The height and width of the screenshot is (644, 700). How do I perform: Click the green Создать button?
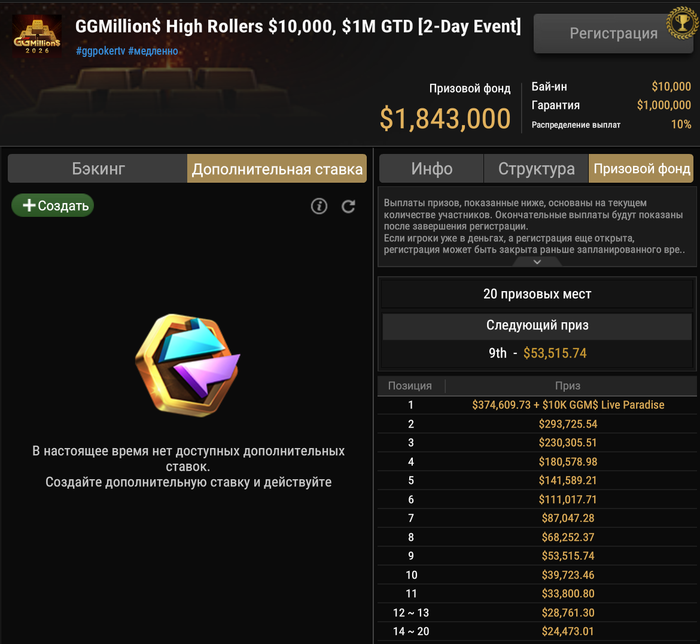(53, 205)
